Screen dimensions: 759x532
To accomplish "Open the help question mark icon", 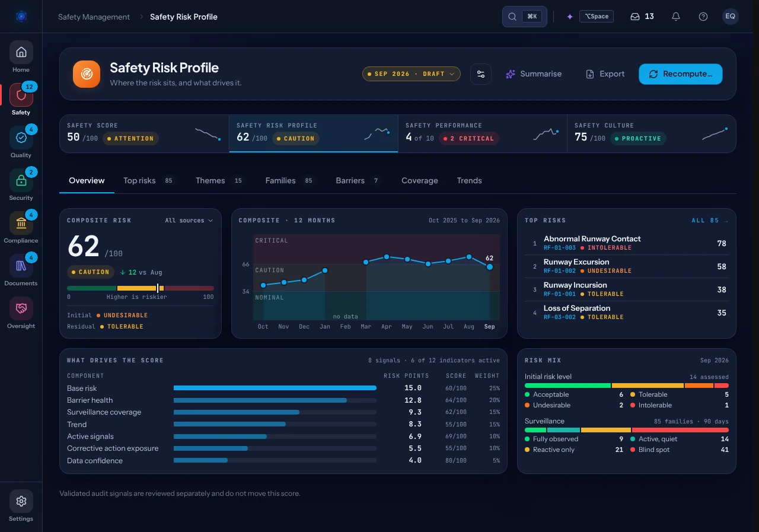I will (x=703, y=17).
